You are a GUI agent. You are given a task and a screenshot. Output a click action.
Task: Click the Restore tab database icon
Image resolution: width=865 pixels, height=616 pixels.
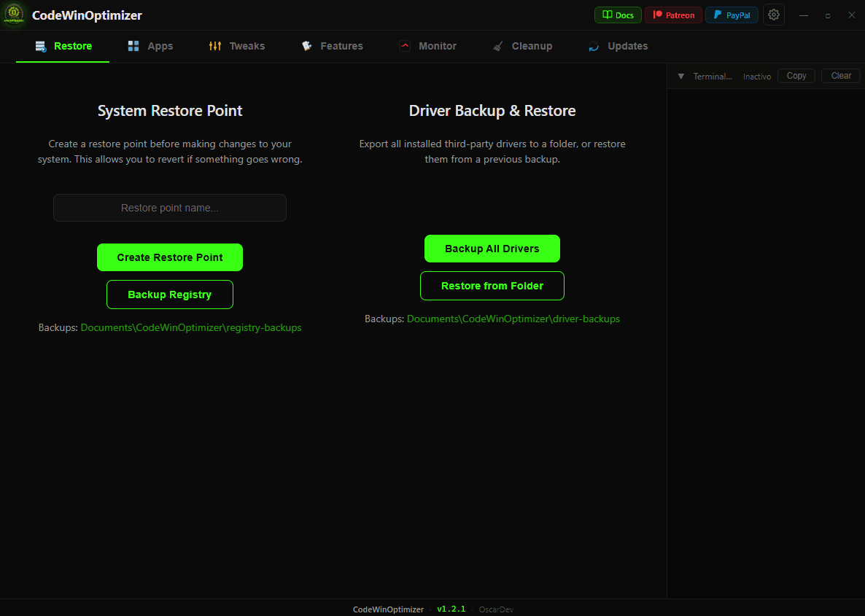41,47
